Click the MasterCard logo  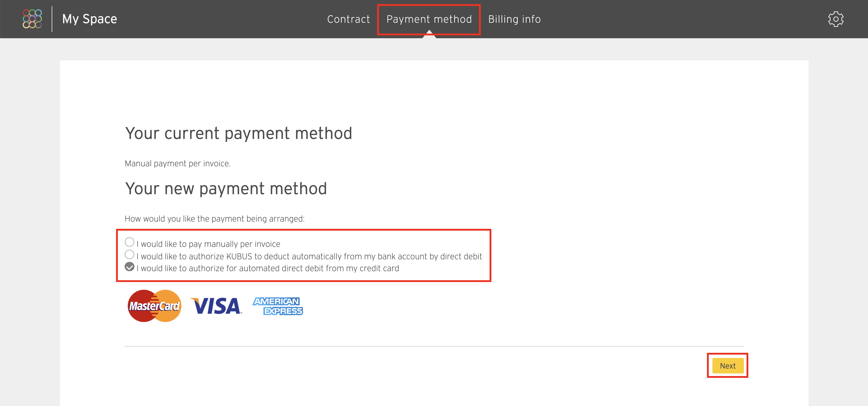(155, 306)
